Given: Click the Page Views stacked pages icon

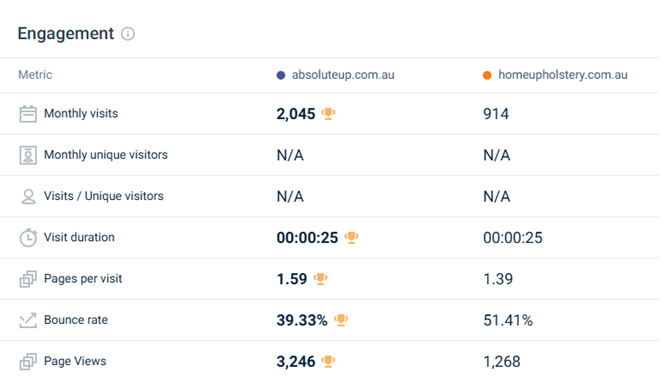Looking at the screenshot, I should 28,362.
